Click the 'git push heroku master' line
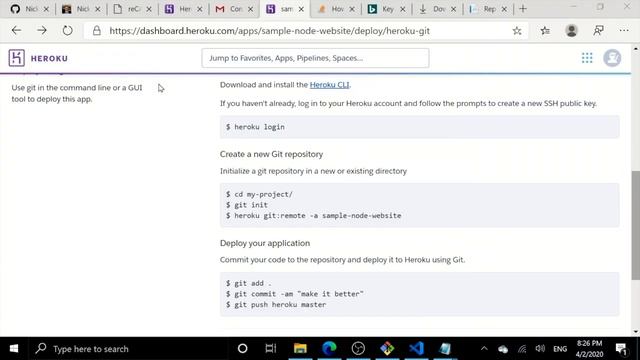640x360 pixels. point(276,304)
